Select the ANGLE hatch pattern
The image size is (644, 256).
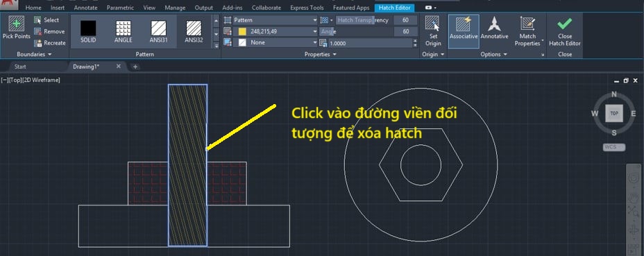[124, 31]
